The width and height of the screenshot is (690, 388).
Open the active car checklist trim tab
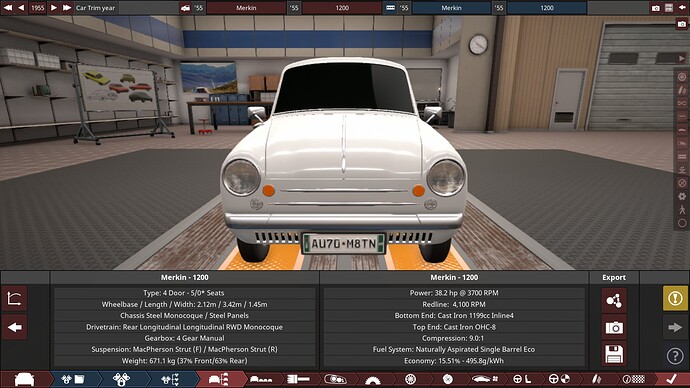coord(219,379)
